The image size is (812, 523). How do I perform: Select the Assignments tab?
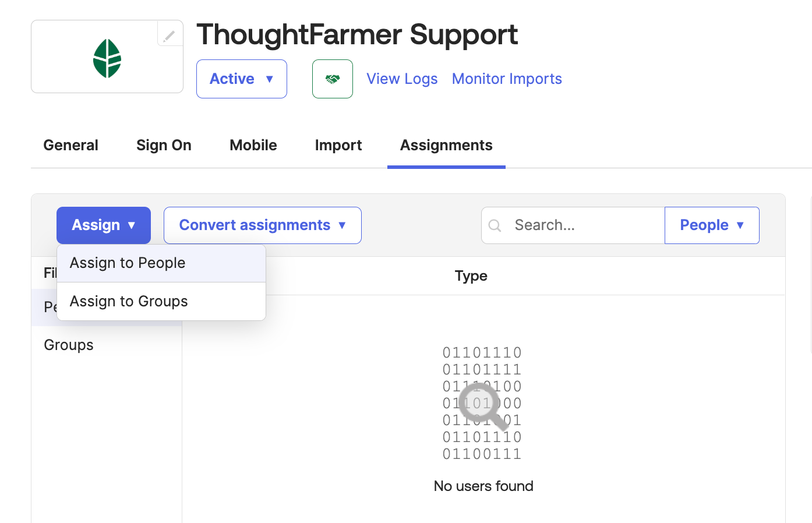click(446, 145)
